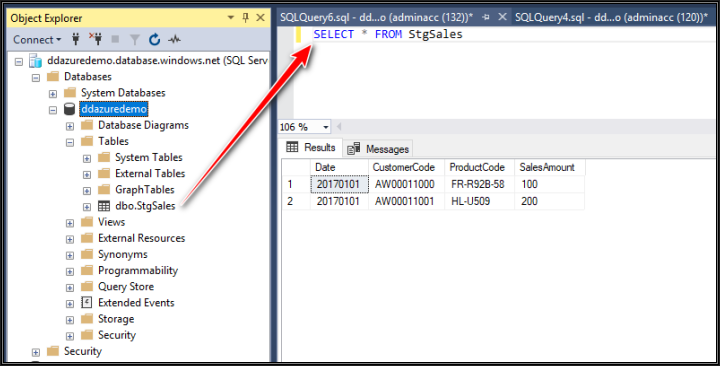720x366 pixels.
Task: Select cell AW00011001
Action: point(406,202)
